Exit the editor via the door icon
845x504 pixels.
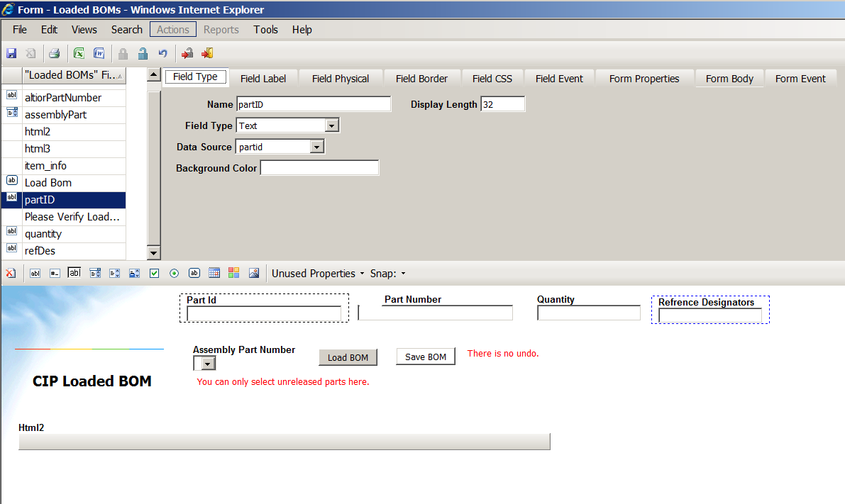point(206,53)
